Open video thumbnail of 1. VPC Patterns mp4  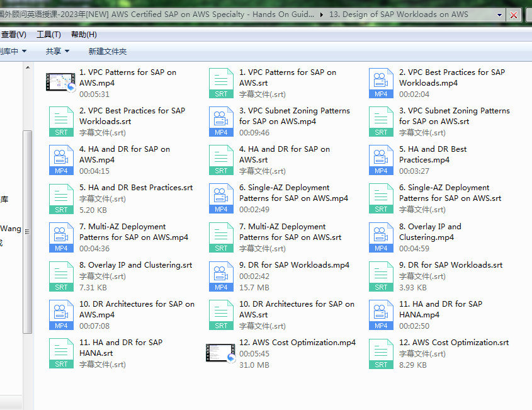60,82
